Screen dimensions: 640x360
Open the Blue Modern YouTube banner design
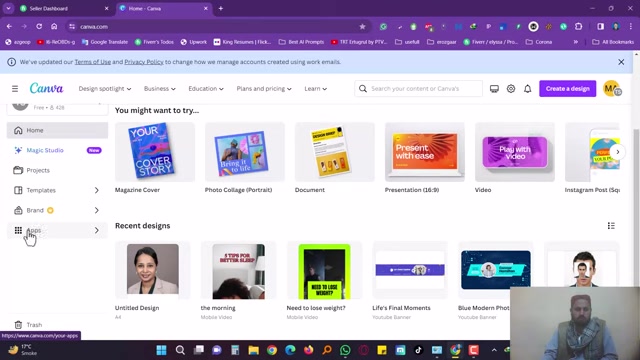(x=496, y=270)
